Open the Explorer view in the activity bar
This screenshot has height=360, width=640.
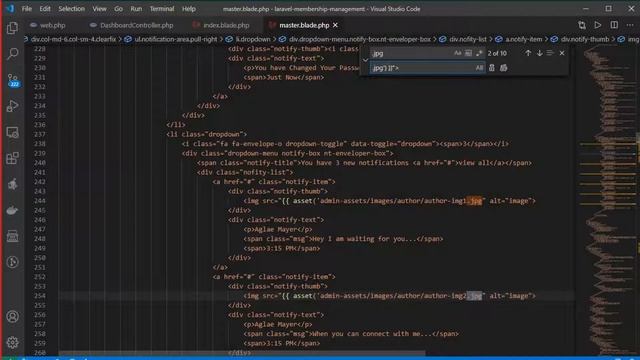tap(12, 28)
